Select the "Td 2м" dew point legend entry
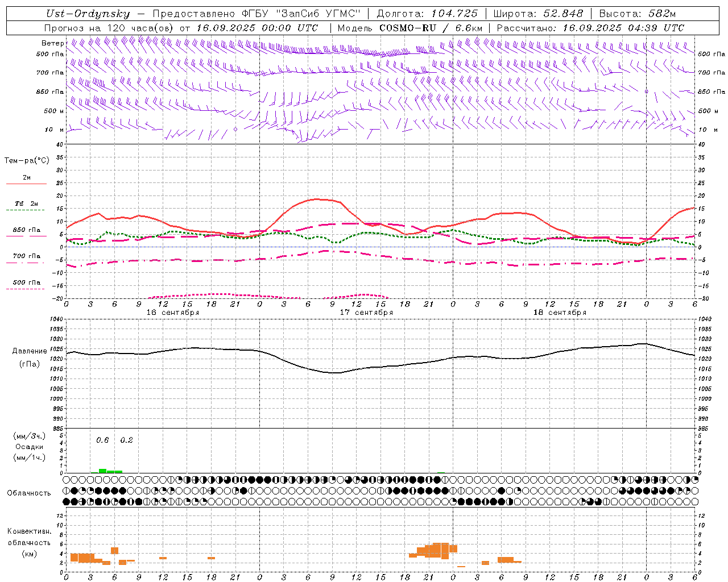The height and width of the screenshot is (582, 728). point(27,203)
